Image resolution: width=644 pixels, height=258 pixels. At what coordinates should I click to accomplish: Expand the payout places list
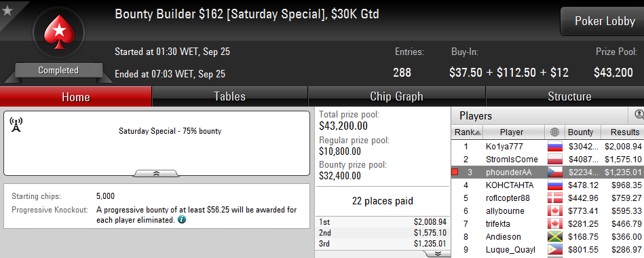point(438,253)
